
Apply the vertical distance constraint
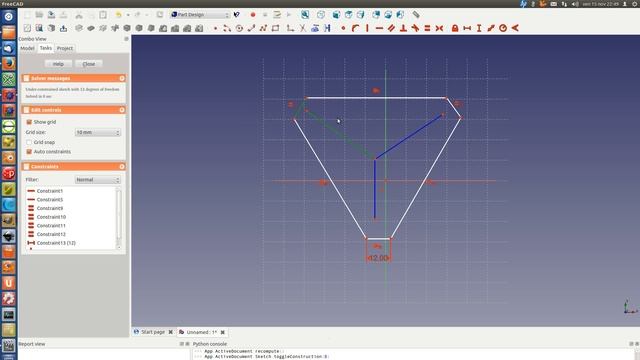tap(479, 28)
